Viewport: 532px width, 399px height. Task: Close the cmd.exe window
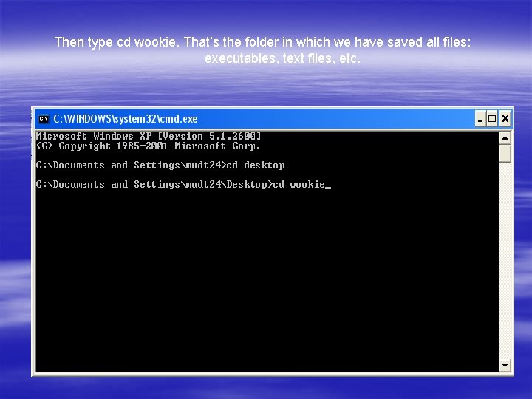505,119
